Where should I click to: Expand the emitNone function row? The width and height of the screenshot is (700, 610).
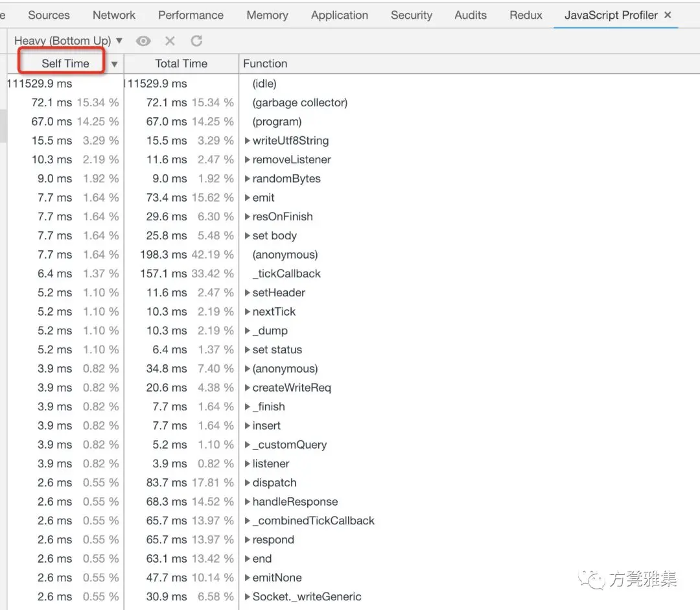pyautogui.click(x=248, y=578)
